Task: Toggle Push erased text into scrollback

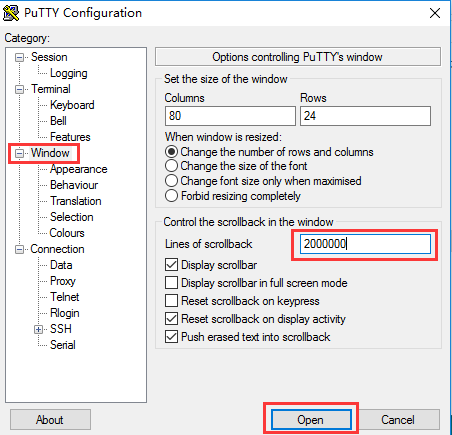Action: tap(171, 337)
